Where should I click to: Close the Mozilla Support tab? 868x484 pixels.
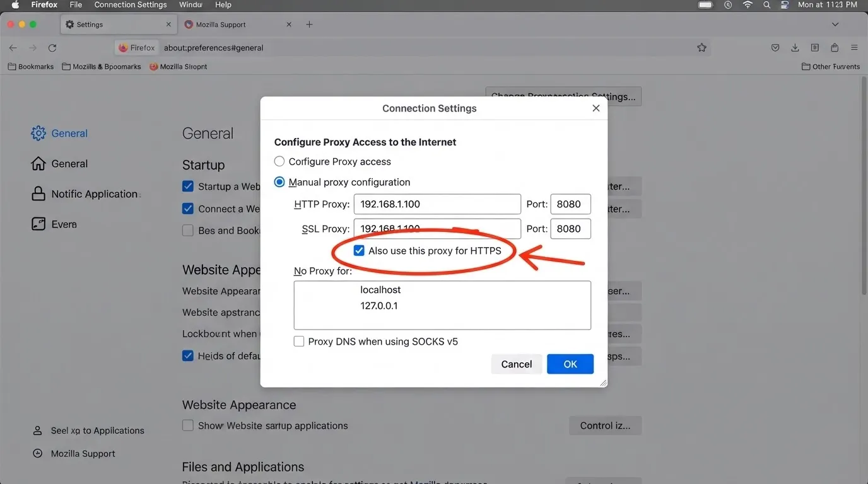click(x=289, y=25)
